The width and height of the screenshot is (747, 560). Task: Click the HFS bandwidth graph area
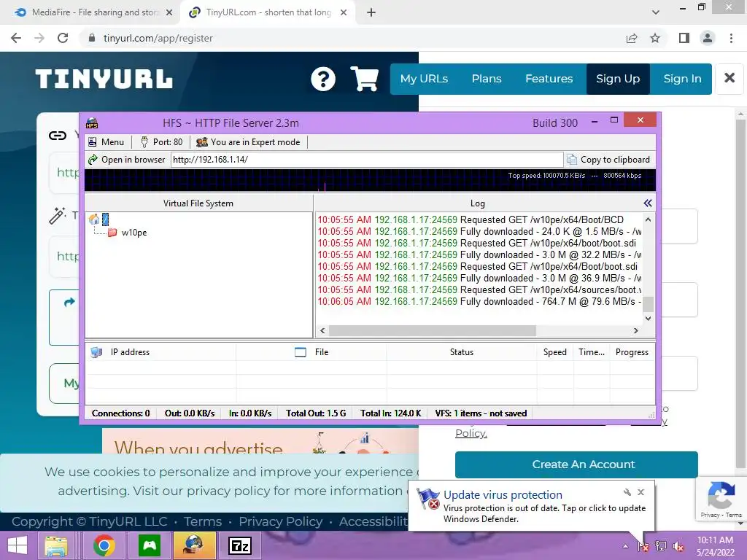(x=370, y=181)
